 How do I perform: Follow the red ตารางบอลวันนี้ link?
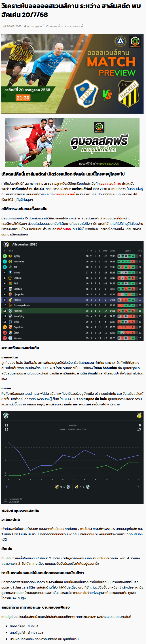tap(65, 194)
